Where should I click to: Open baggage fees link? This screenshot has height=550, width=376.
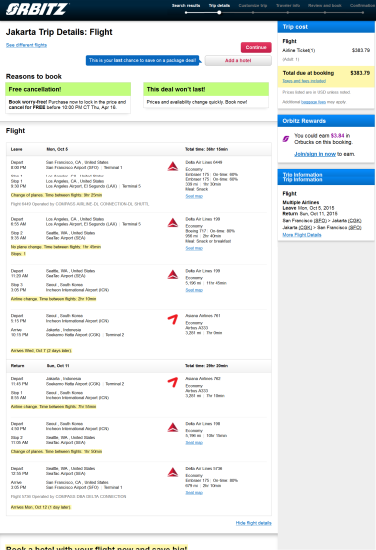tap(313, 102)
